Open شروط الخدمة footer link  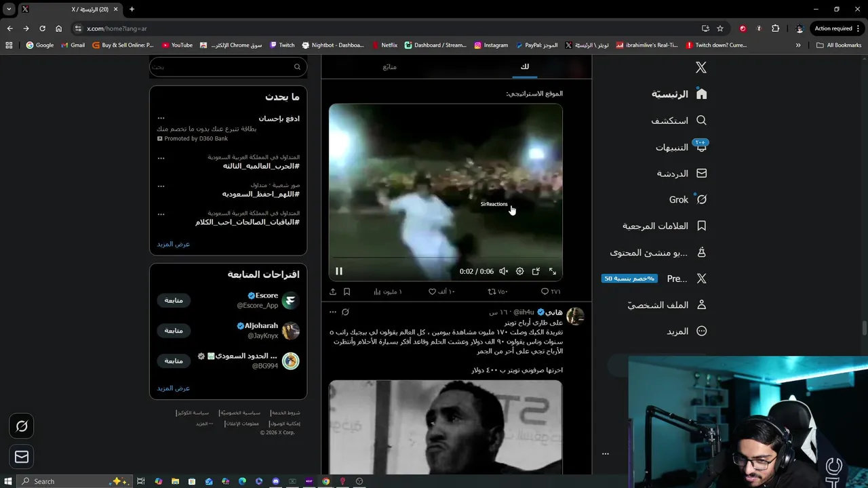coord(285,413)
